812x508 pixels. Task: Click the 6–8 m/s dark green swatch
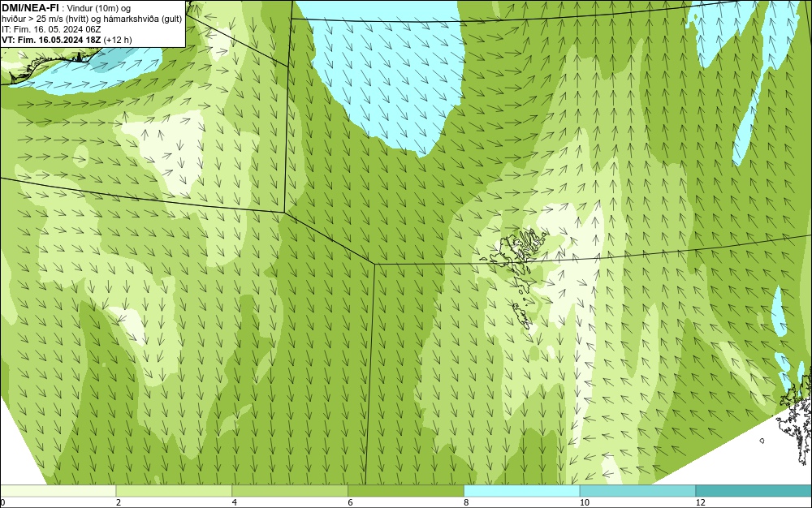click(406, 491)
